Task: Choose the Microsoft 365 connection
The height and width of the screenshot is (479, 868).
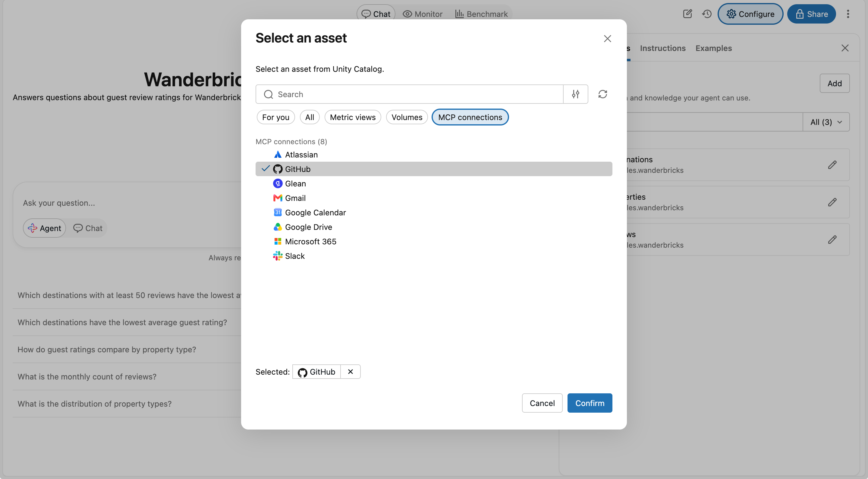Action: click(x=434, y=242)
